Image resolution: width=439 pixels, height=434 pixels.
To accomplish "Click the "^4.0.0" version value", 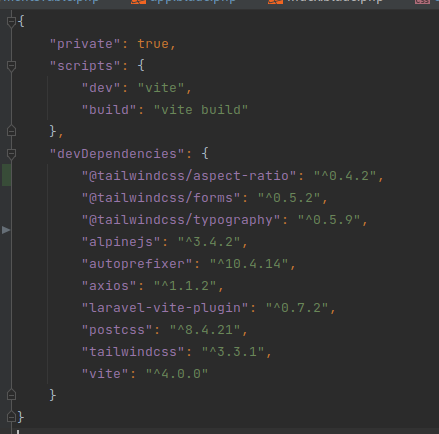I will (x=177, y=374).
